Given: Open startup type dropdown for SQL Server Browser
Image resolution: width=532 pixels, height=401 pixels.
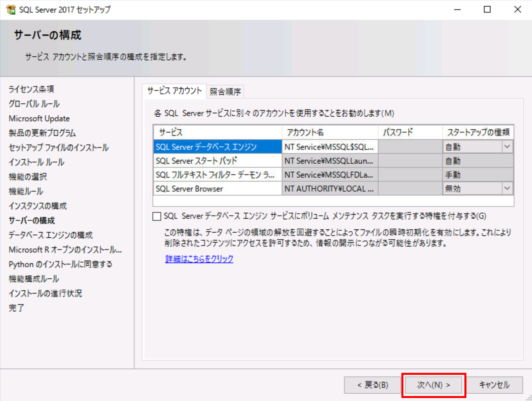Looking at the screenshot, I should click(507, 188).
